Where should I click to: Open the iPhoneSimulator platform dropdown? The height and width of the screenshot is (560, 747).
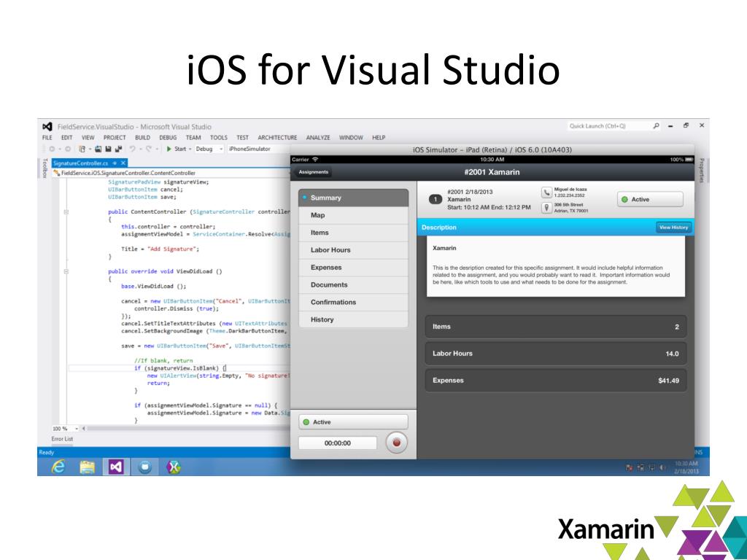point(258,149)
